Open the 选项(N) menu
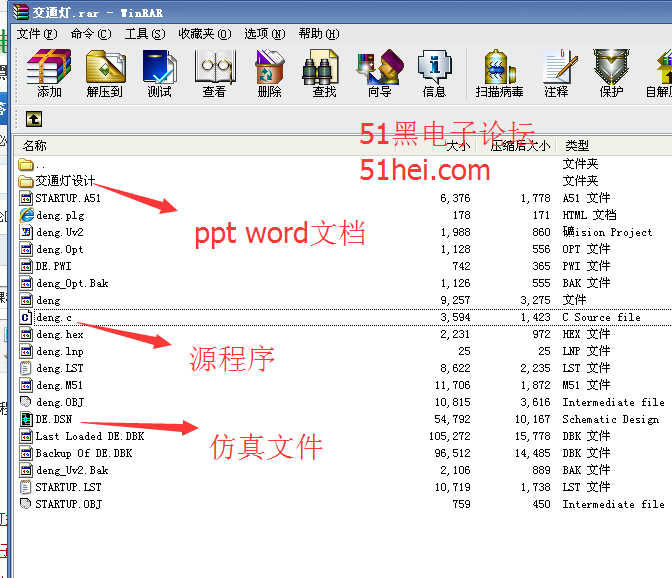 [x=264, y=33]
